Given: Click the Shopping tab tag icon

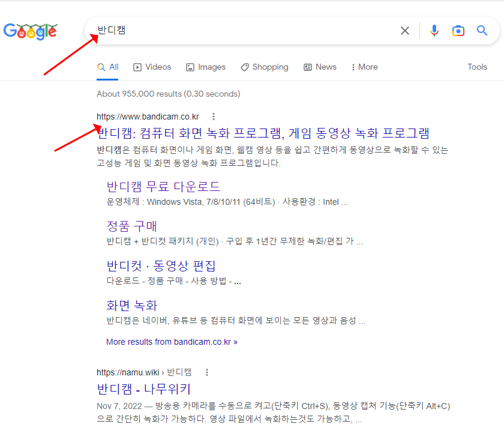Looking at the screenshot, I should coord(245,67).
